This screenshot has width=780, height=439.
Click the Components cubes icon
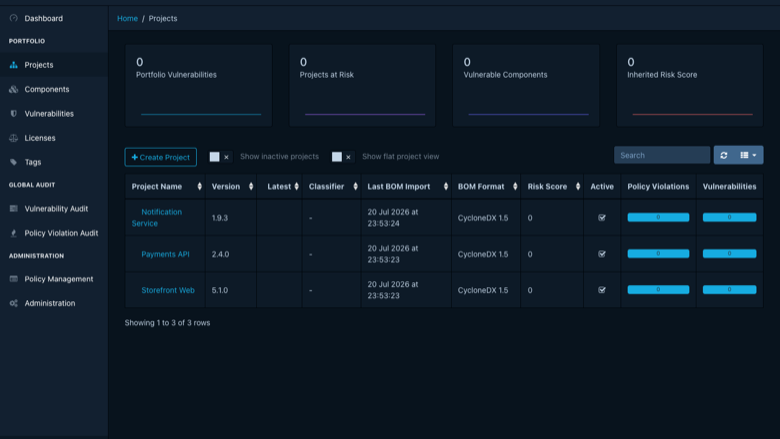click(13, 89)
